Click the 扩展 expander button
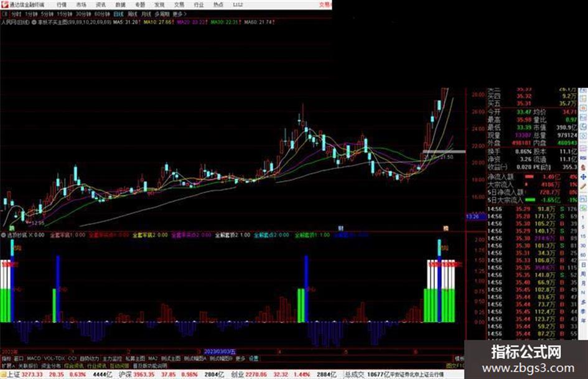The image size is (588, 379). pos(8,366)
